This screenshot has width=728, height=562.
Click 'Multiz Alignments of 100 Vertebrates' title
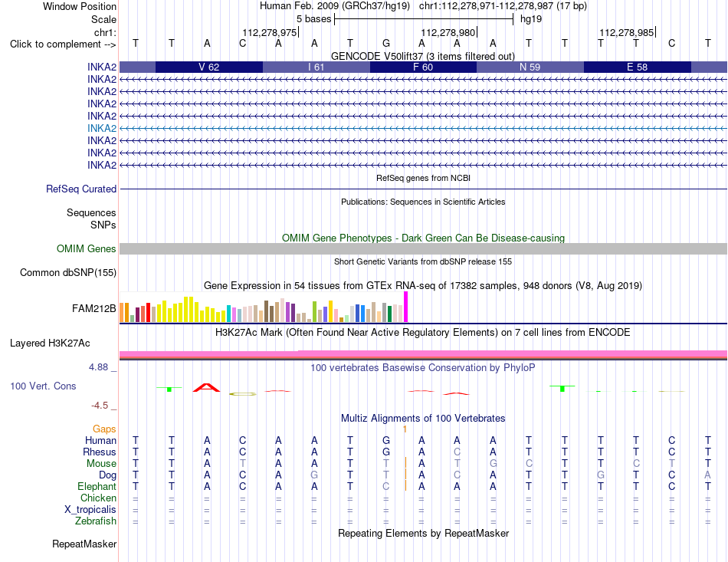(x=423, y=419)
